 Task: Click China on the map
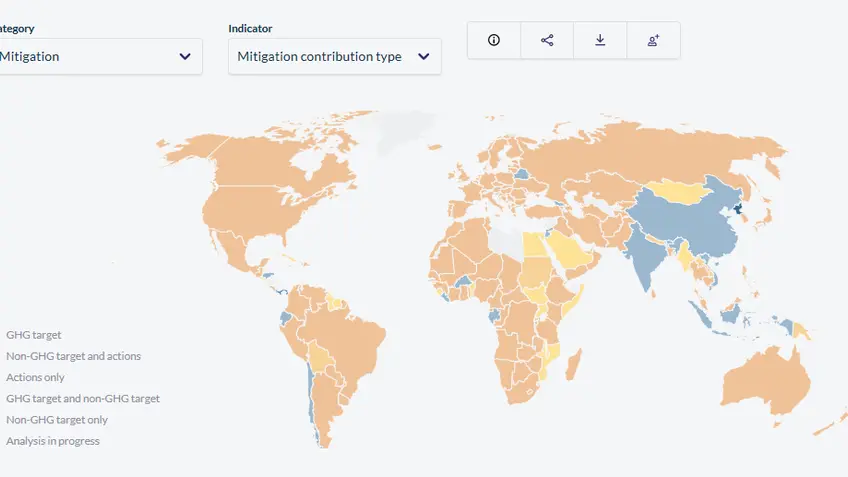coord(698,222)
